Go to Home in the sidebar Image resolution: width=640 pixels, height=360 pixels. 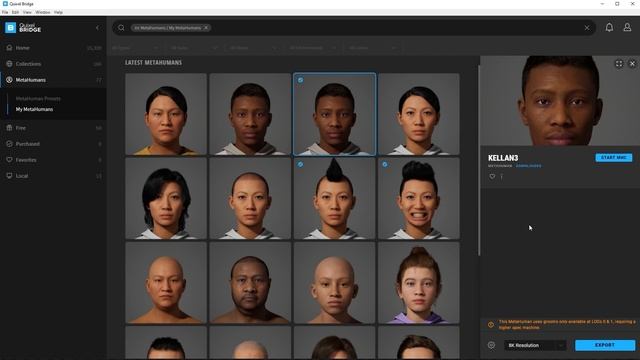pos(53,48)
